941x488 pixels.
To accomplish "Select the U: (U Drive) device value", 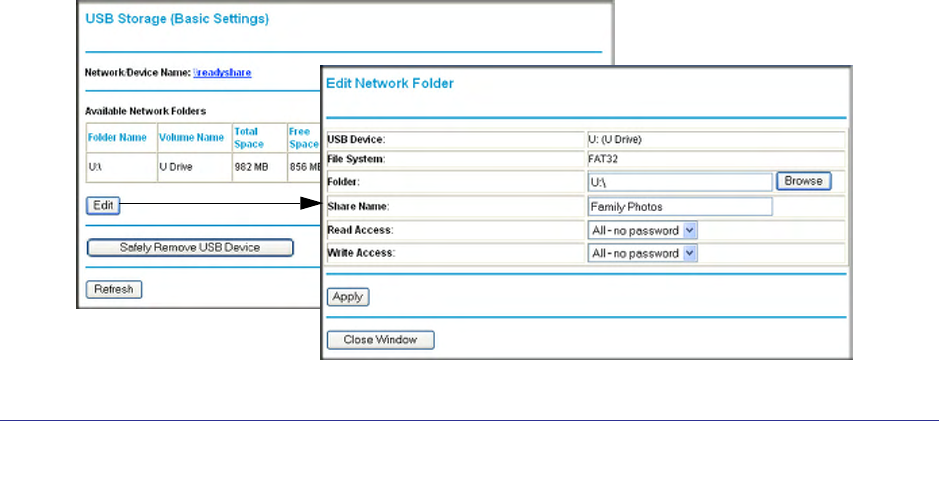I will (x=615, y=139).
